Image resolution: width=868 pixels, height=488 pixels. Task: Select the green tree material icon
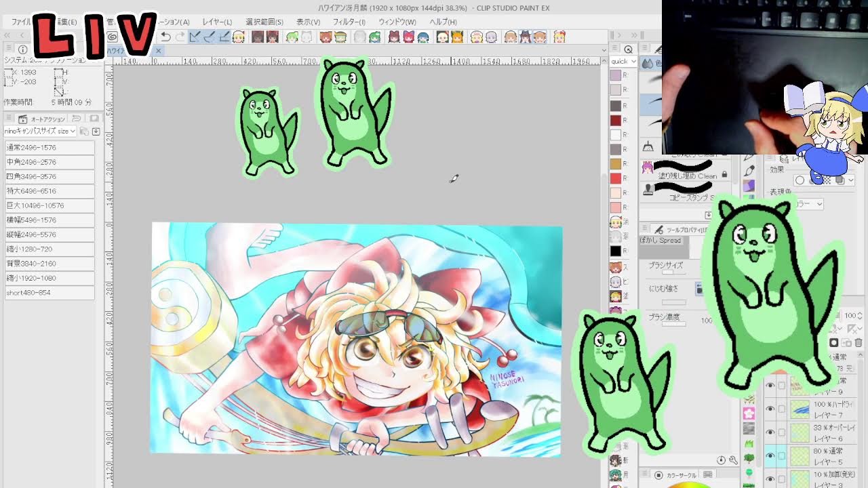pyautogui.click(x=749, y=459)
